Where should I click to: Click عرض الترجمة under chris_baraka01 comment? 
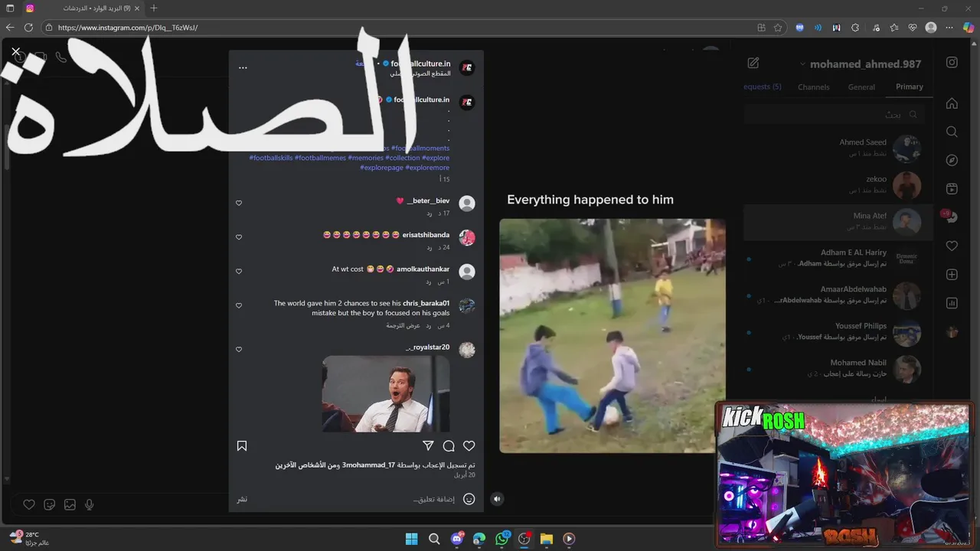coord(403,325)
